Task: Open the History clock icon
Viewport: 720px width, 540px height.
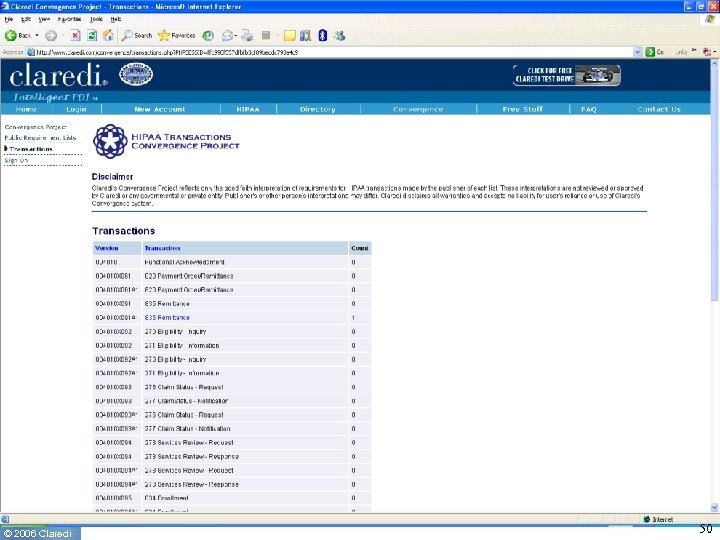Action: [208, 35]
